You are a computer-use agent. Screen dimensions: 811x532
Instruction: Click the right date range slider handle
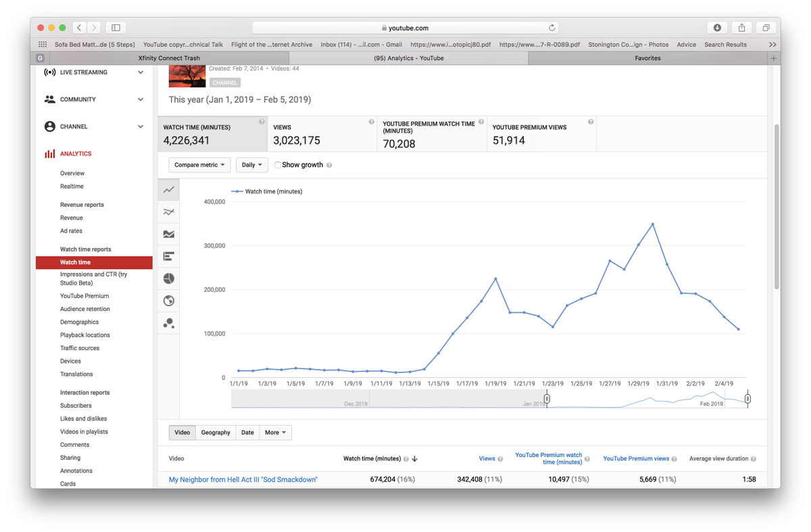[x=747, y=399]
